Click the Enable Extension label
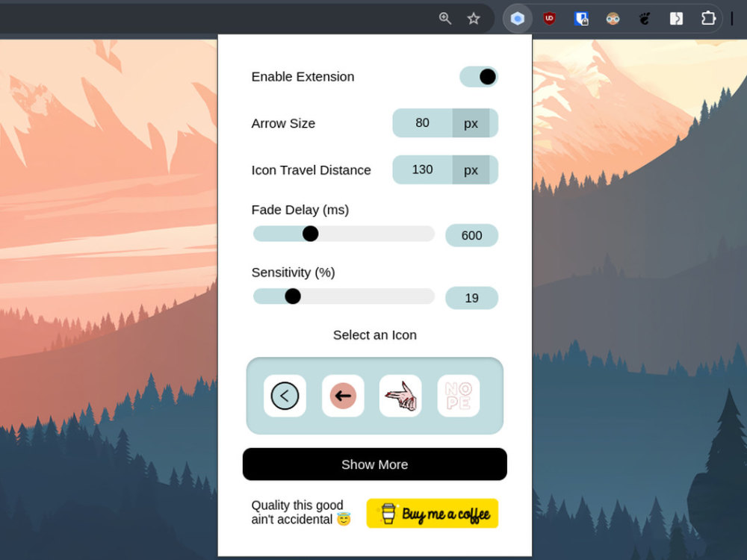Image resolution: width=747 pixels, height=560 pixels. (303, 77)
